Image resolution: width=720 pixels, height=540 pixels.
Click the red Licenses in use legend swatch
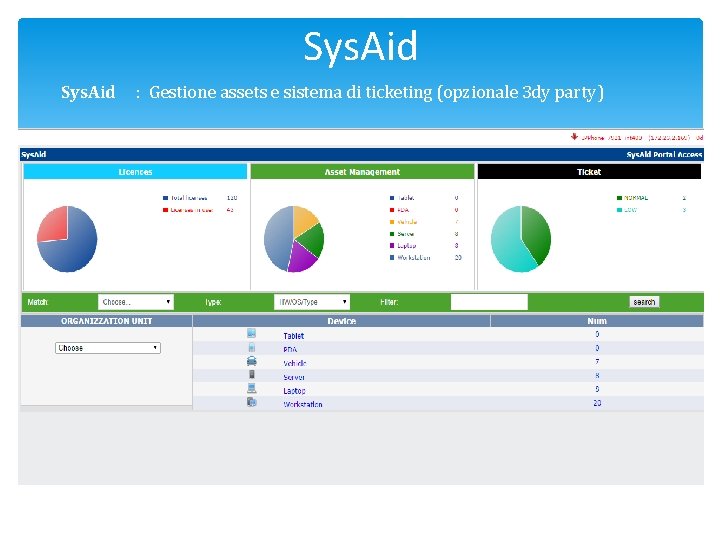point(165,210)
